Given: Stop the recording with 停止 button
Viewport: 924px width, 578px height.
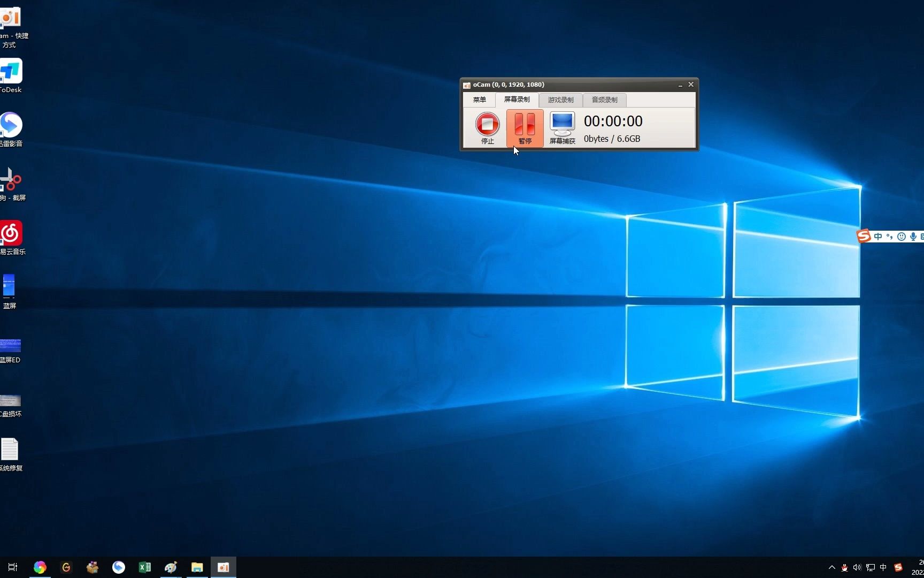Looking at the screenshot, I should pos(487,128).
